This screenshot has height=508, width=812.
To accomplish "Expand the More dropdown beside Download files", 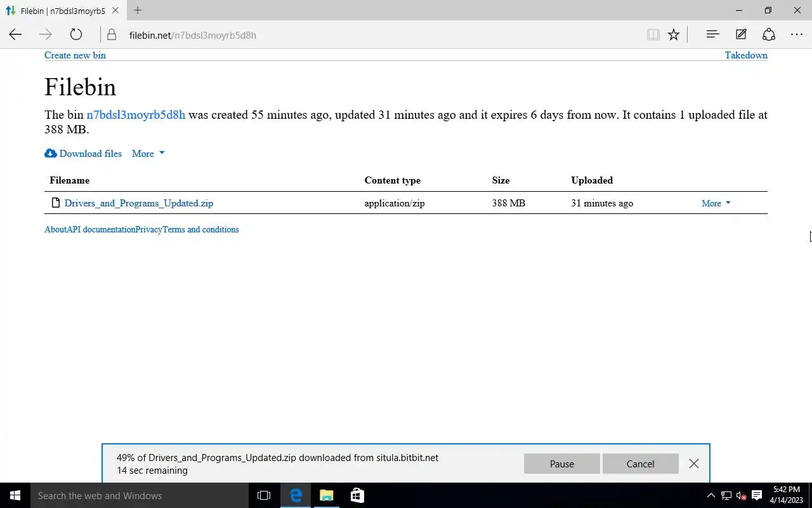I will (148, 154).
